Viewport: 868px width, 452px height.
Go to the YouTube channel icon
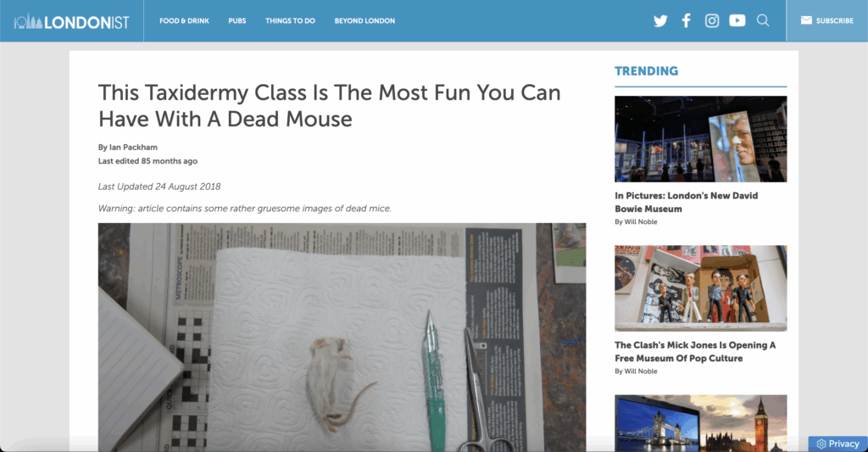pos(737,21)
